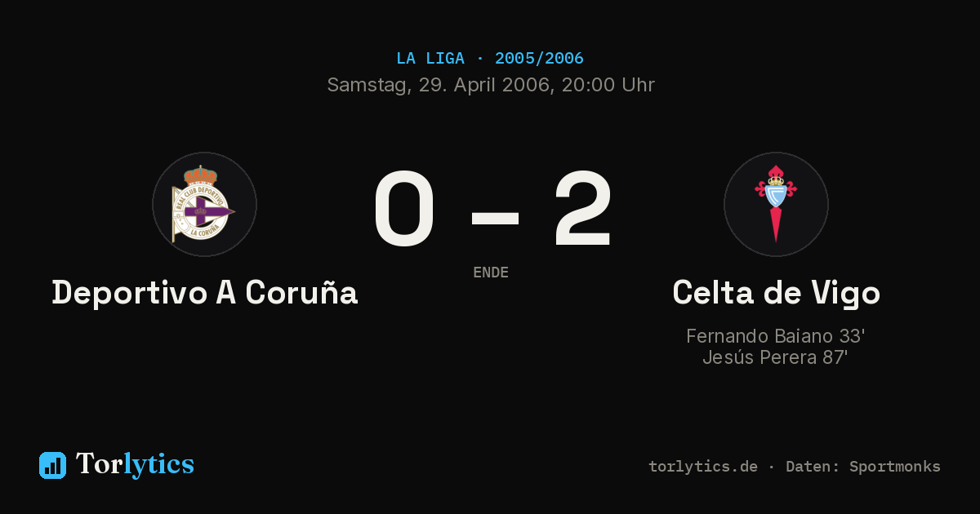Click the dash between the scores

[495, 218]
